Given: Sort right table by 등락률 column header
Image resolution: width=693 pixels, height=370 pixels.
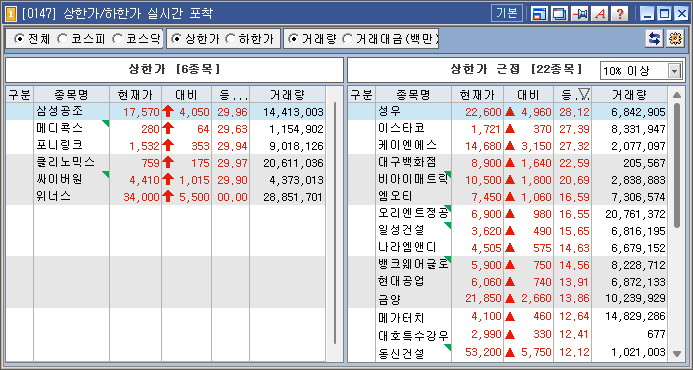Looking at the screenshot, I should [x=572, y=95].
